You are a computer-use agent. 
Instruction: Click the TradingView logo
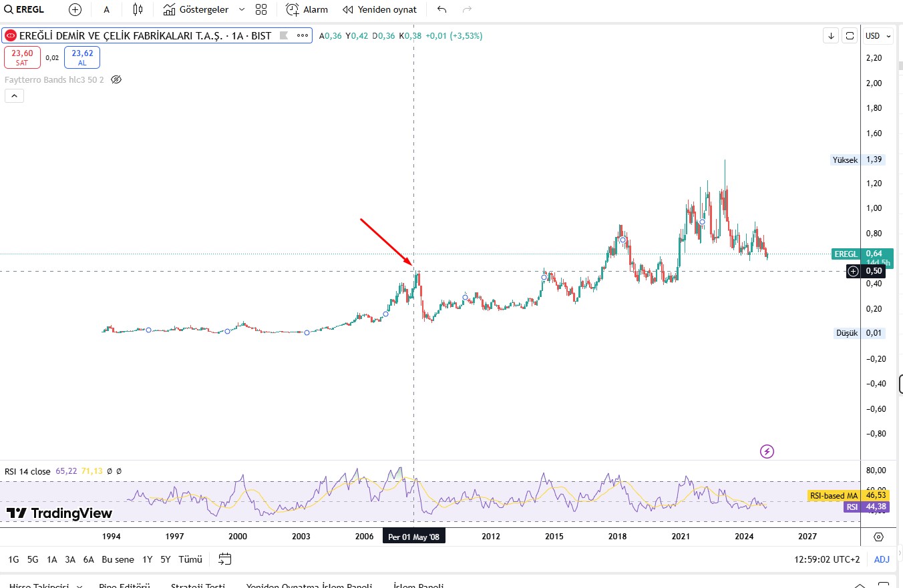point(59,513)
